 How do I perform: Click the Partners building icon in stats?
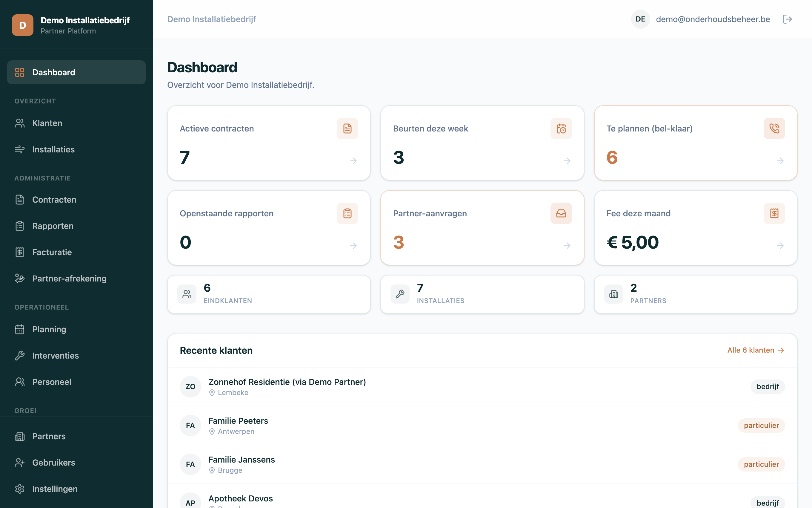(x=614, y=294)
